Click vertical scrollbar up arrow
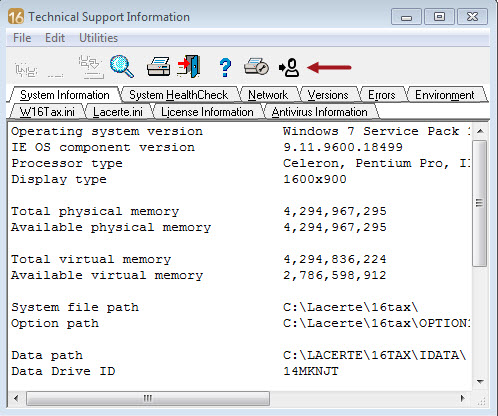Screen dimensions: 498x416 [x=480, y=131]
